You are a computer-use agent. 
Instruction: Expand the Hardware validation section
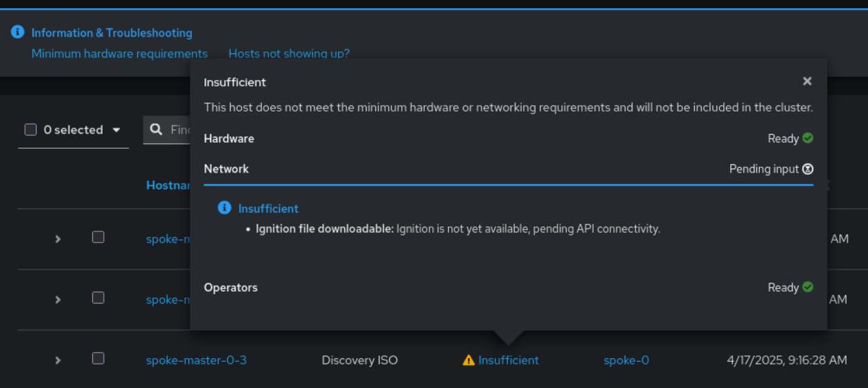(229, 139)
